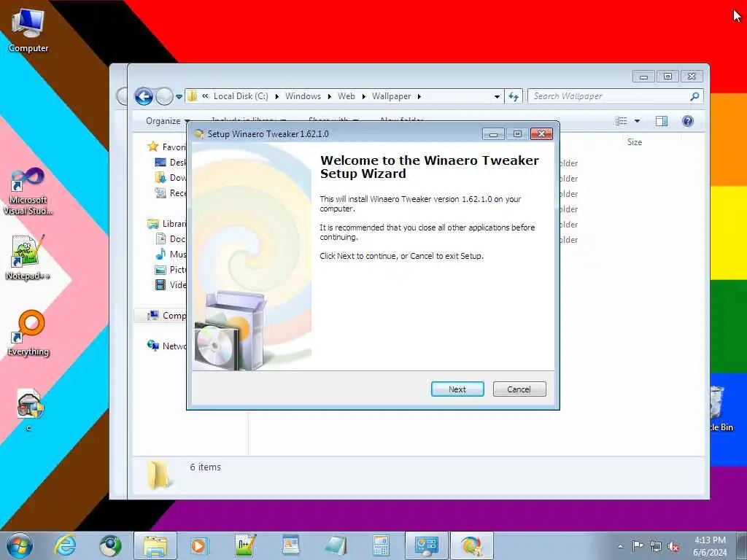The image size is (747, 560).
Task: Maximize the Wallpaper Explorer window
Action: point(667,76)
